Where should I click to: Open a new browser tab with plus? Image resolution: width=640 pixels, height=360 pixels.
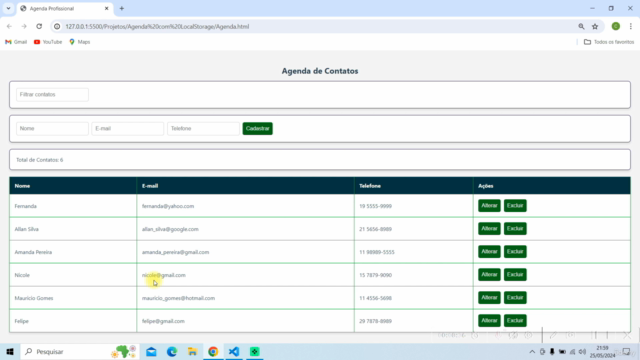coord(122,9)
